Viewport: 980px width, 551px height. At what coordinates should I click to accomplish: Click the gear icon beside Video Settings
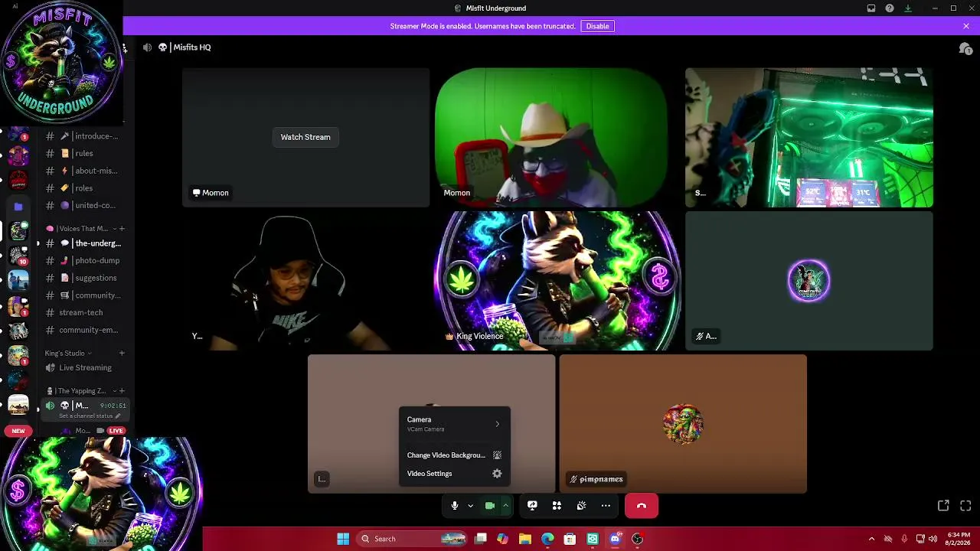point(497,474)
